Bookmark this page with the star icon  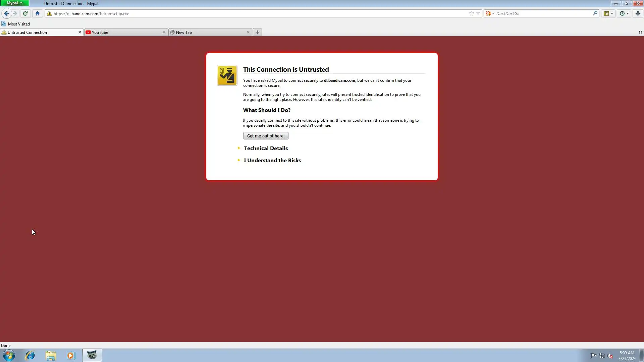[x=472, y=13]
